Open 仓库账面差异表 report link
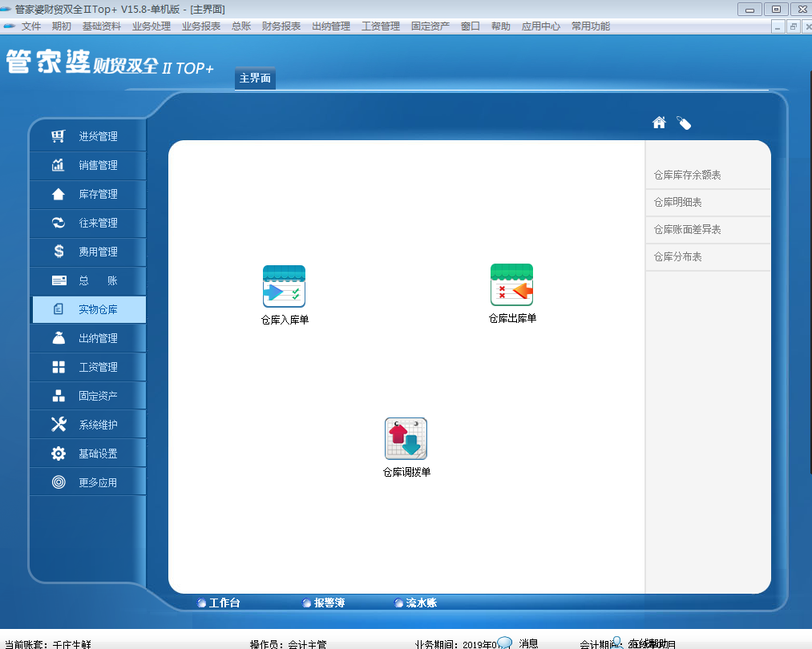The image size is (812, 649). 687,229
